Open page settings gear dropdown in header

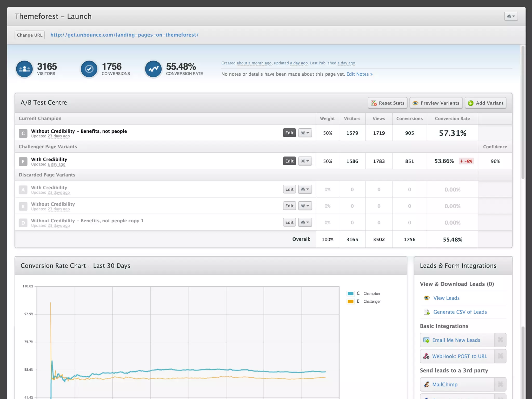pos(511,16)
